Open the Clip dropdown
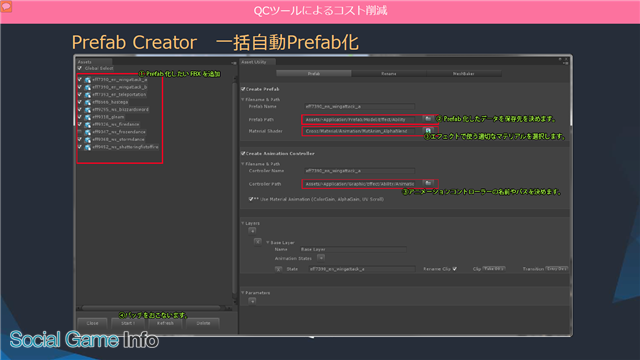 494,269
